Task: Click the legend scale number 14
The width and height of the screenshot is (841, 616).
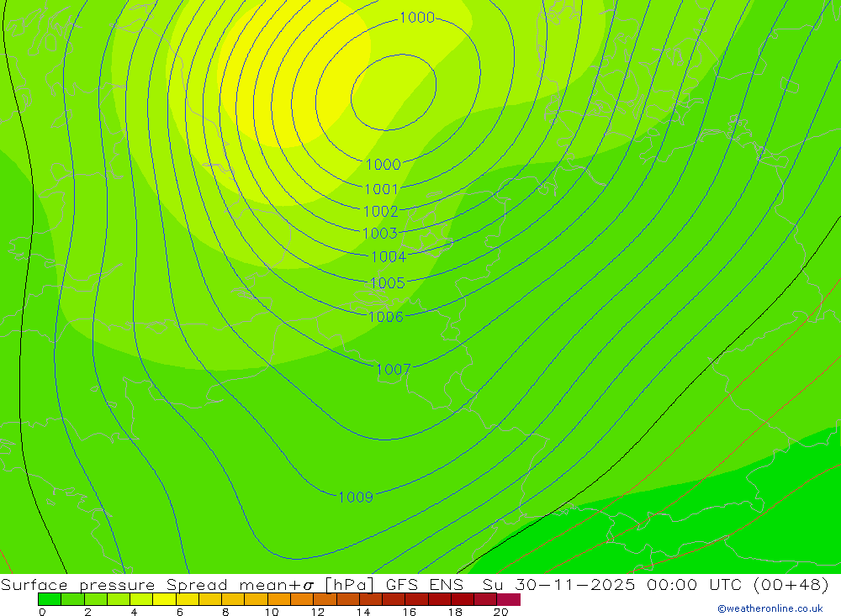Action: point(363,612)
